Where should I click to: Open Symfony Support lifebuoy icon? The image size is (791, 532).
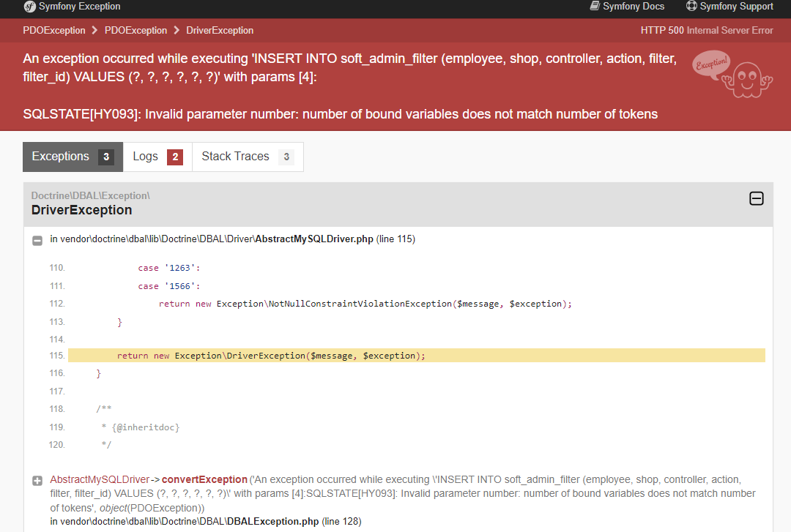(x=691, y=6)
